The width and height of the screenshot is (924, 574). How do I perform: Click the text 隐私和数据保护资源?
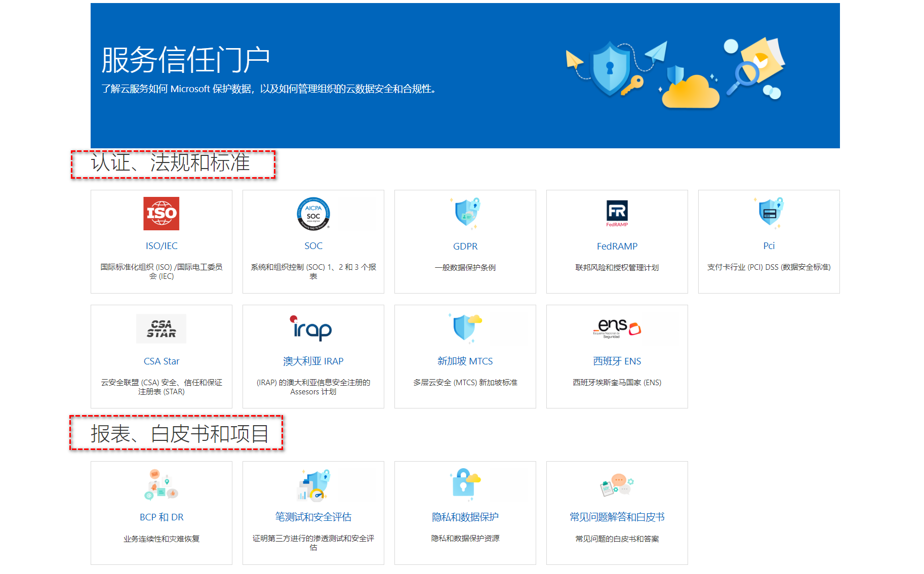[465, 539]
